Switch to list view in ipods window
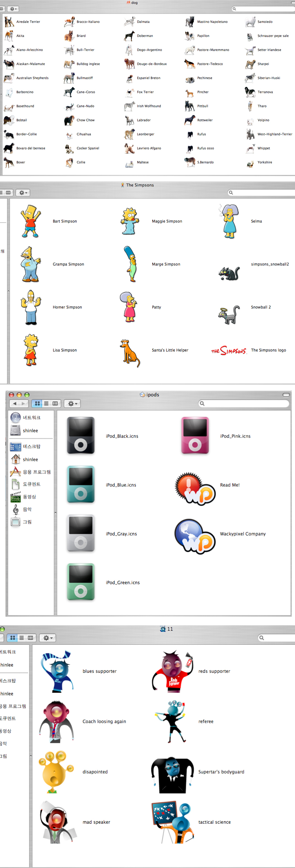 click(46, 403)
